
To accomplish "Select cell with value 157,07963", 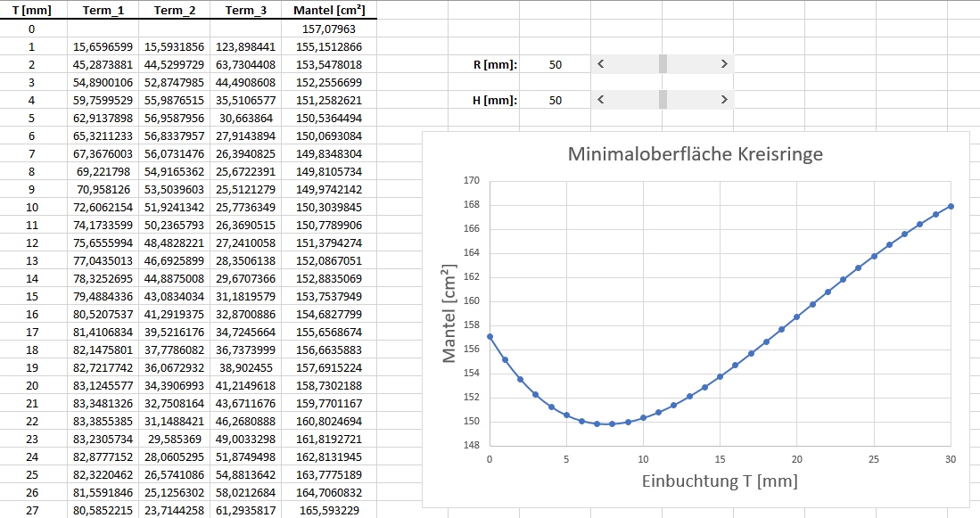I will [x=329, y=29].
